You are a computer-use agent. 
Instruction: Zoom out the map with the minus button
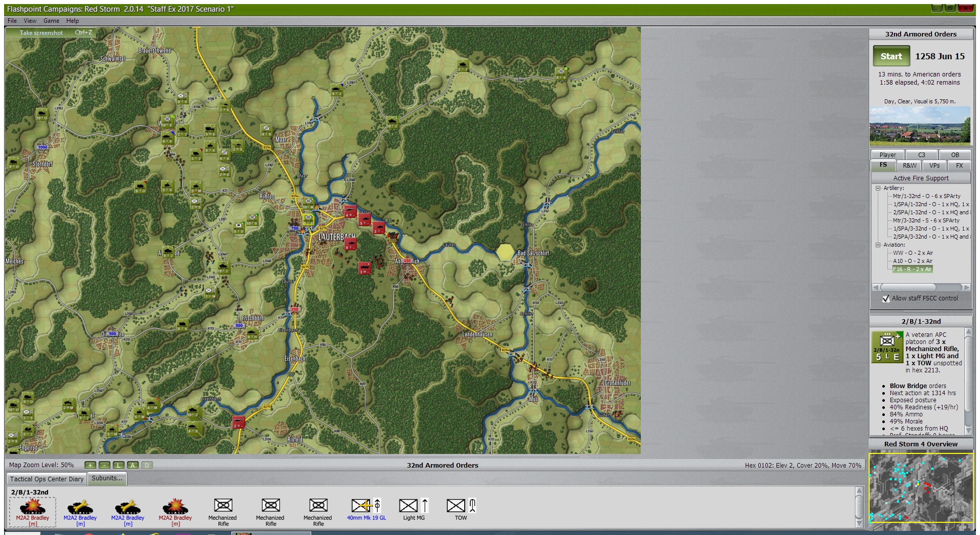pos(104,465)
